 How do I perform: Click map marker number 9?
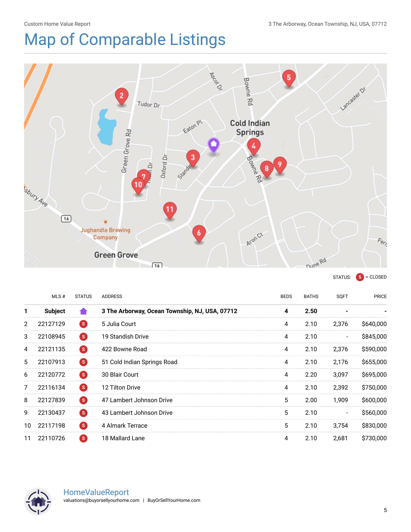[x=280, y=164]
